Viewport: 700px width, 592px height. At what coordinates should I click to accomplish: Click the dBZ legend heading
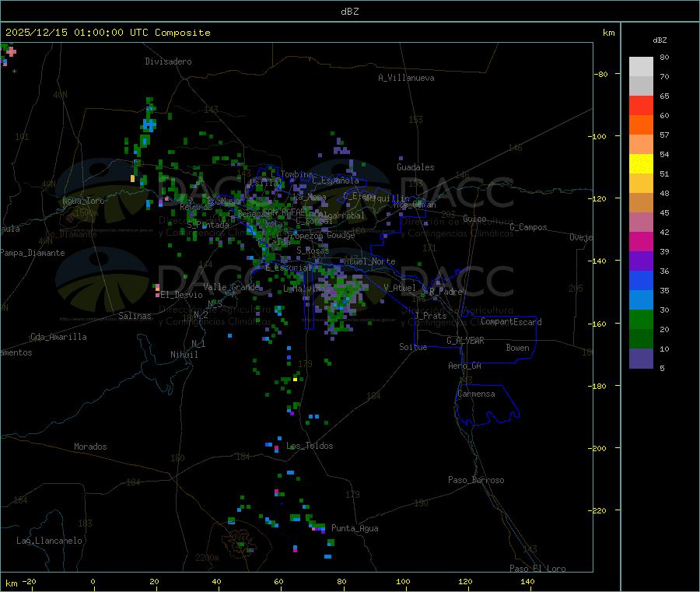(660, 40)
